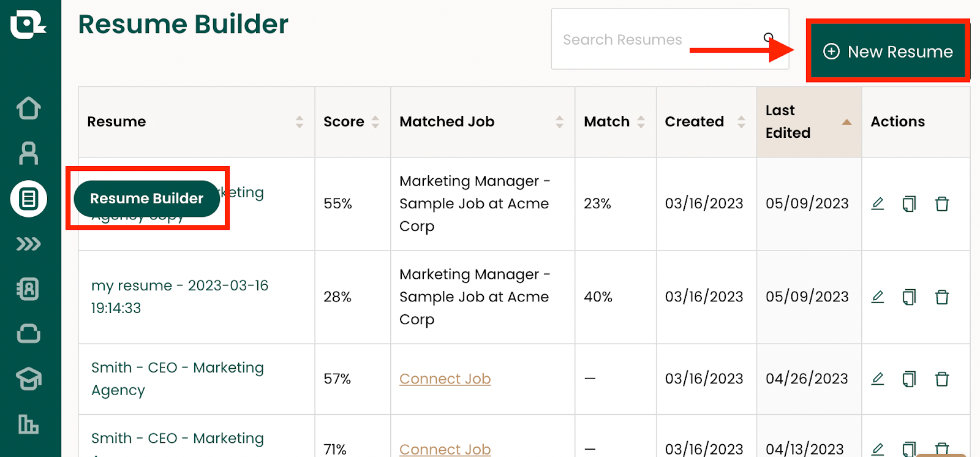The width and height of the screenshot is (980, 457).
Task: Toggle sorting on the Resume column
Action: coord(300,121)
